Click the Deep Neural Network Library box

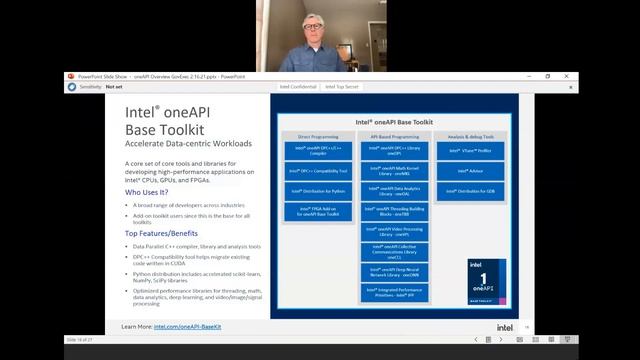click(x=394, y=273)
